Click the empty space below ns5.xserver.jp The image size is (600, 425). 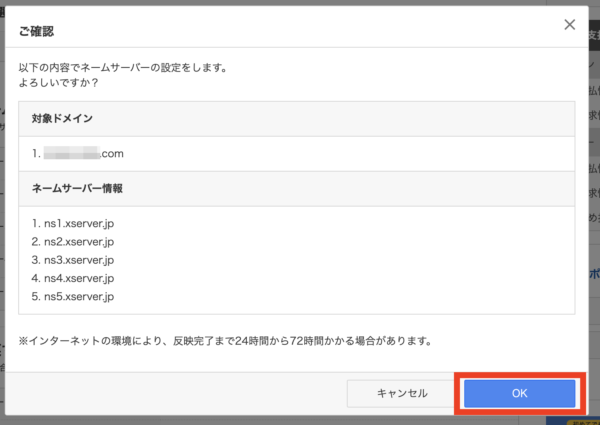[x=300, y=308]
